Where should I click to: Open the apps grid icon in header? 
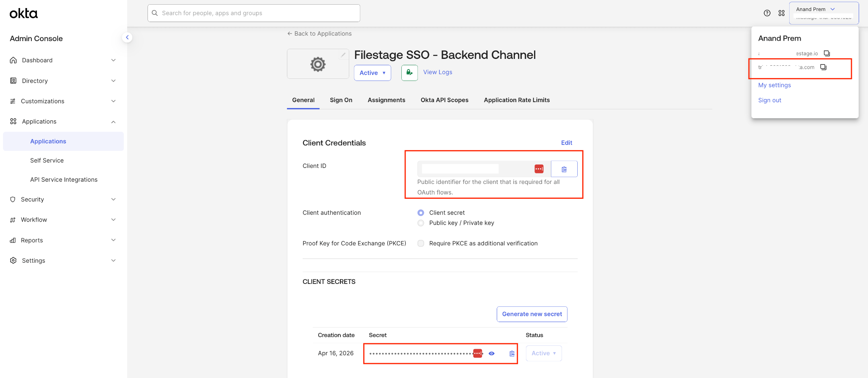pyautogui.click(x=782, y=13)
